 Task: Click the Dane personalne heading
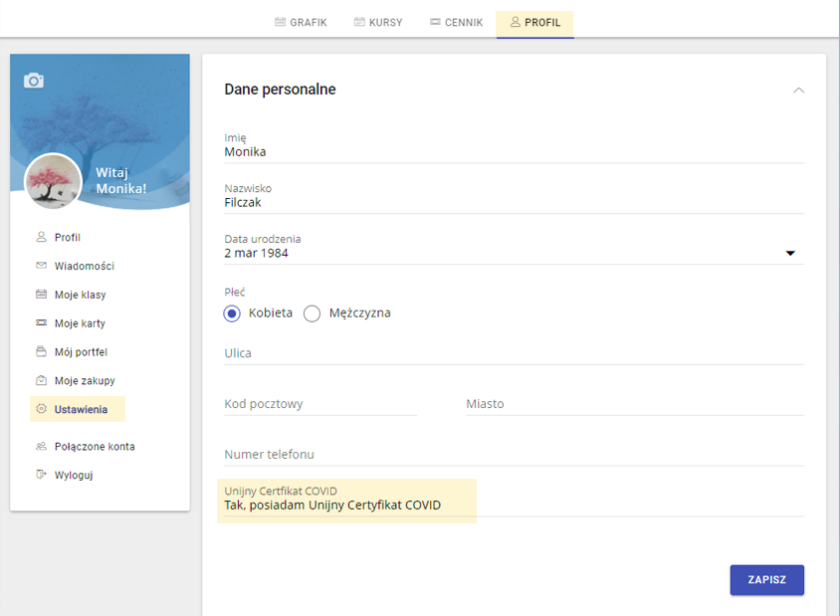[x=280, y=90]
